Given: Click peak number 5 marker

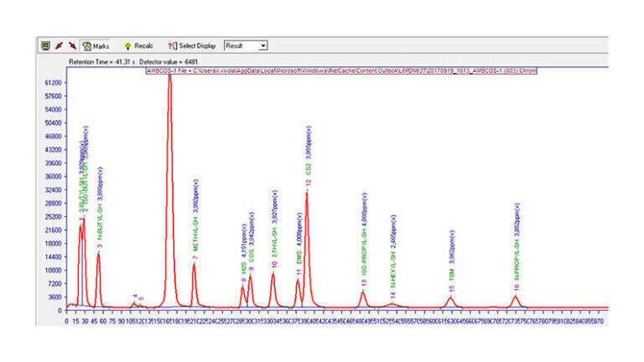Looking at the screenshot, I should click(x=141, y=299).
